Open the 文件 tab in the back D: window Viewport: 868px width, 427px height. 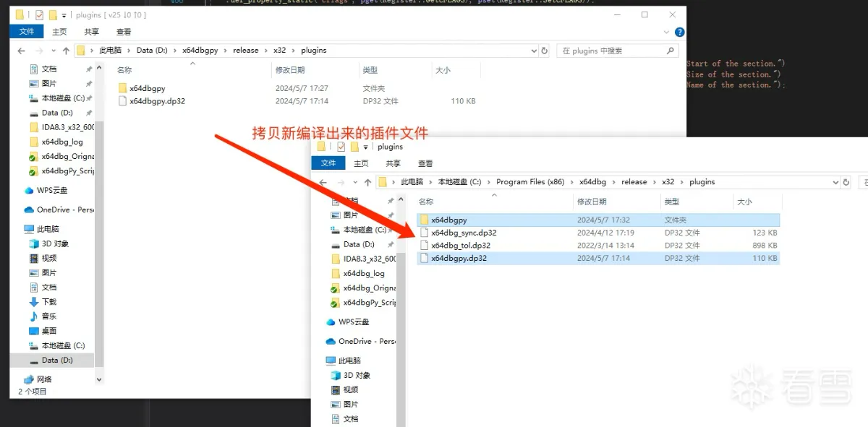click(27, 32)
